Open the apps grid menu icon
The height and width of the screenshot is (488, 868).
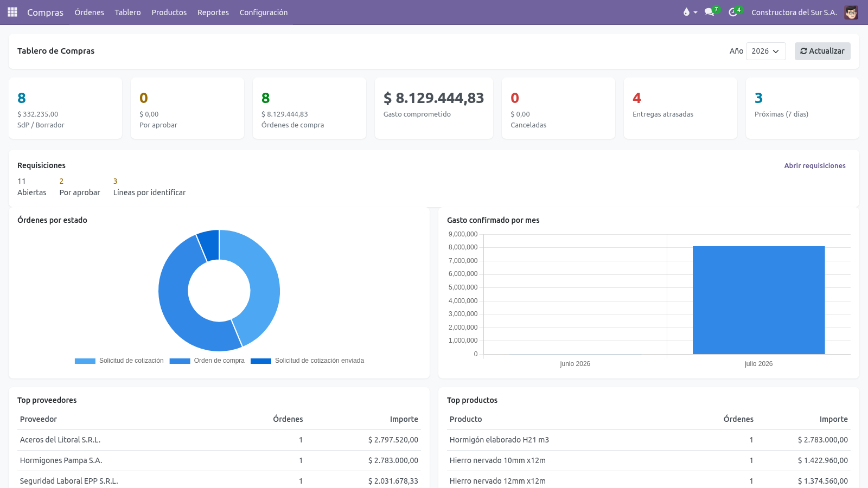(12, 12)
